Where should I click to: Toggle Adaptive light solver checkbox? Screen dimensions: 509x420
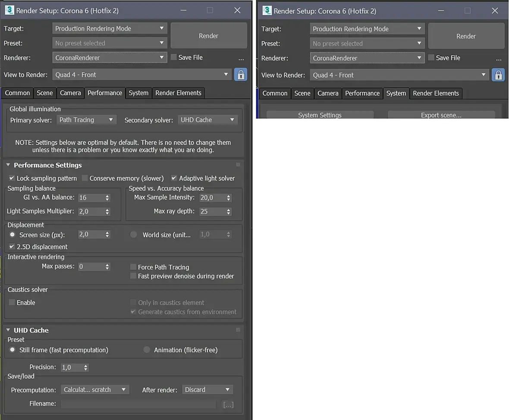174,178
